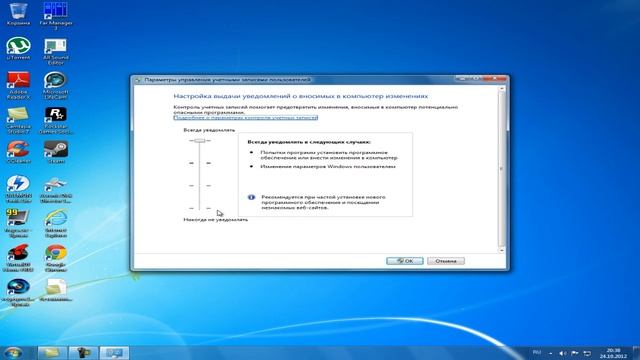Click the dialog scrollbar up arrow
The width and height of the screenshot is (640, 360).
click(x=502, y=89)
